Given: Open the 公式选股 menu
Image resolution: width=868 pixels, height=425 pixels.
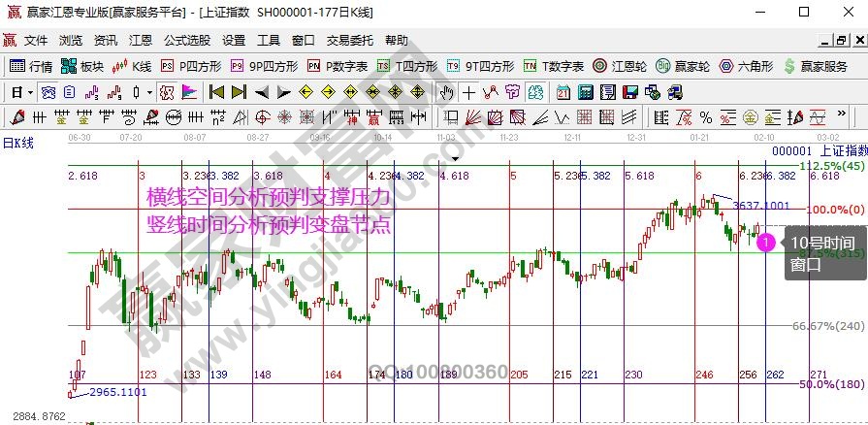Looking at the screenshot, I should click(186, 41).
